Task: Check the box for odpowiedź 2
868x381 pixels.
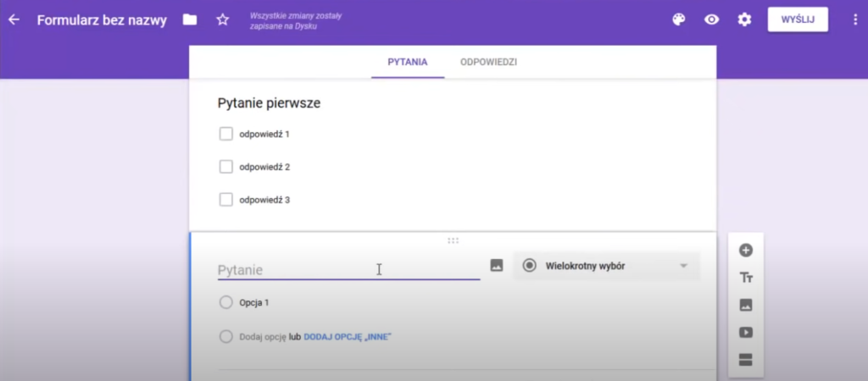Action: (x=225, y=167)
